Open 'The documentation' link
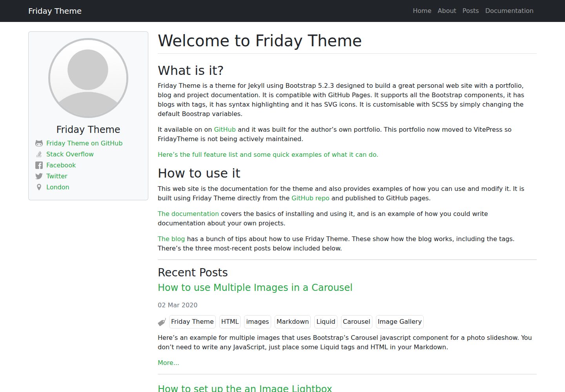 click(188, 214)
